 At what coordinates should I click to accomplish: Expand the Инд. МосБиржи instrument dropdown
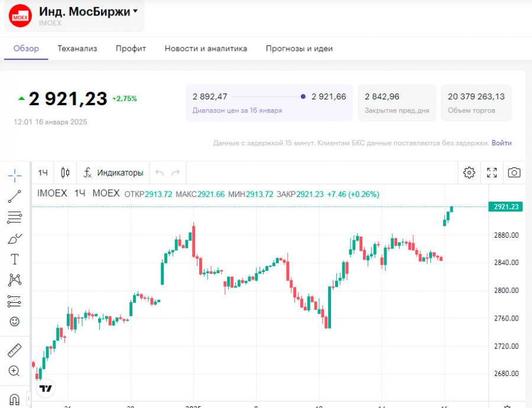(135, 11)
